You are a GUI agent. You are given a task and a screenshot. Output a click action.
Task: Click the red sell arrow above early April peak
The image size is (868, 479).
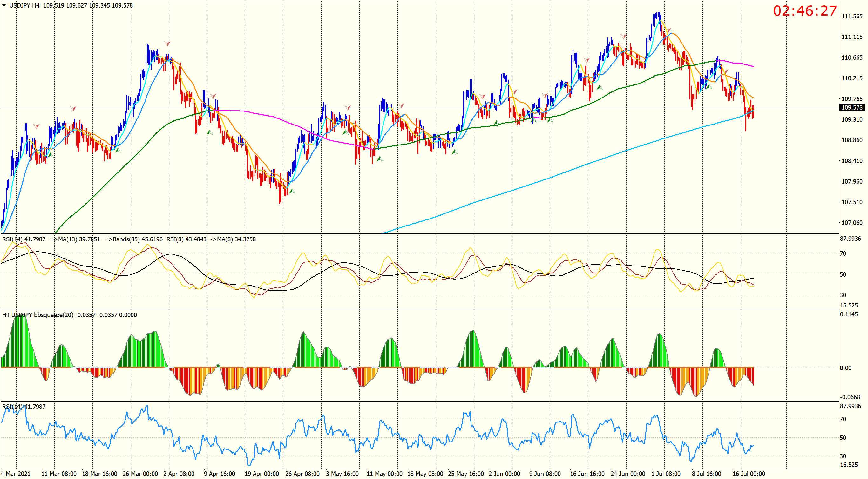pyautogui.click(x=167, y=44)
